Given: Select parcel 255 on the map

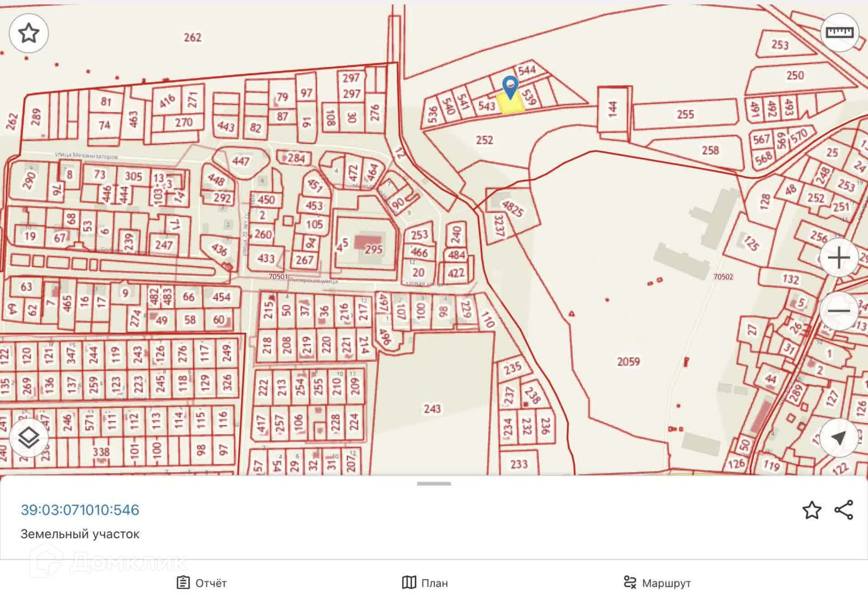Looking at the screenshot, I should tap(685, 114).
